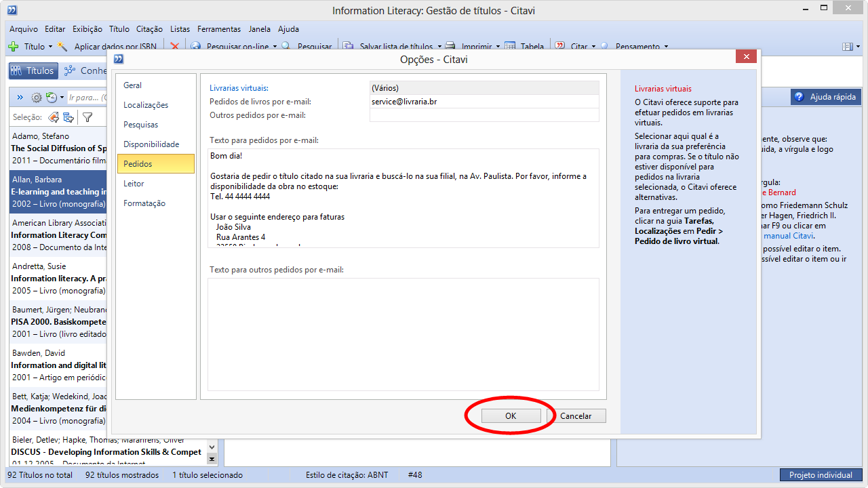Click the double-chevron expand icon
This screenshot has height=488, width=868.
click(x=20, y=98)
